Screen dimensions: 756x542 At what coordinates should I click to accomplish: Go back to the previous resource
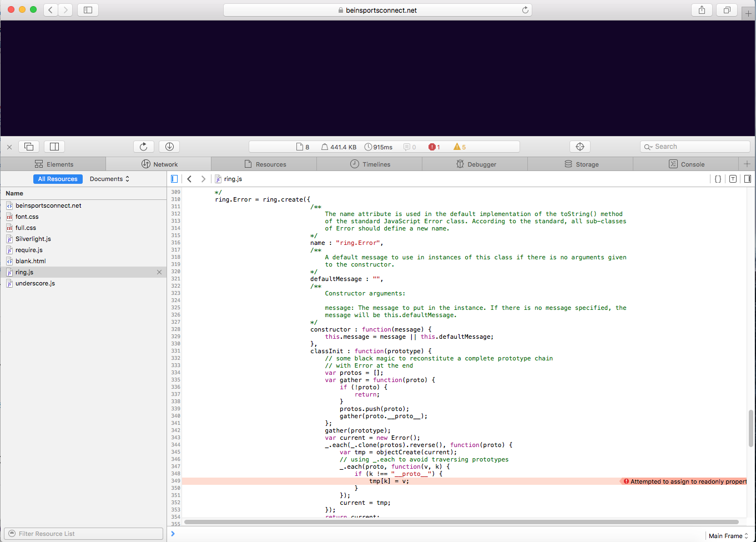pos(189,179)
